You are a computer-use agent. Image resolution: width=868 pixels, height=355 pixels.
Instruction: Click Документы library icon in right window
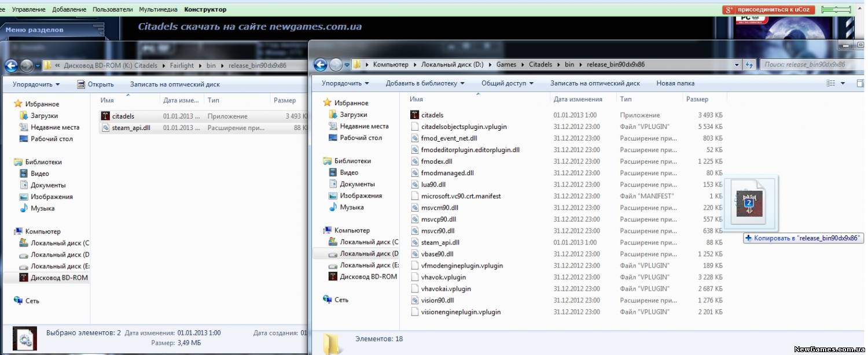point(333,184)
